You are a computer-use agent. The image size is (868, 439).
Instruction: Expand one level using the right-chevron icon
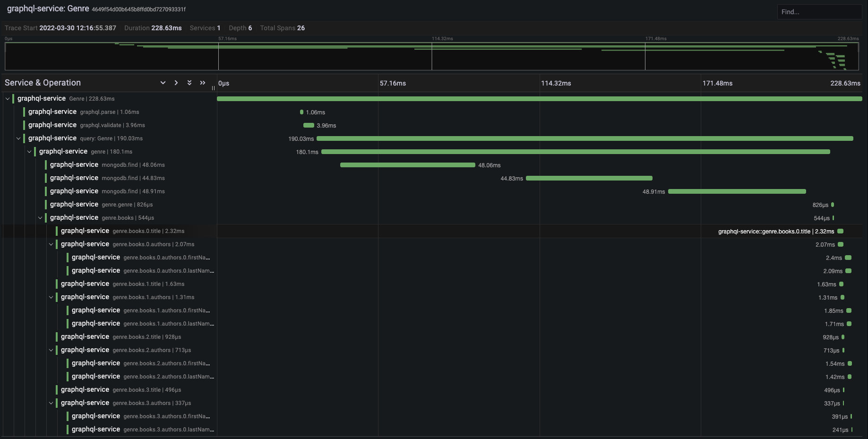[x=176, y=83]
